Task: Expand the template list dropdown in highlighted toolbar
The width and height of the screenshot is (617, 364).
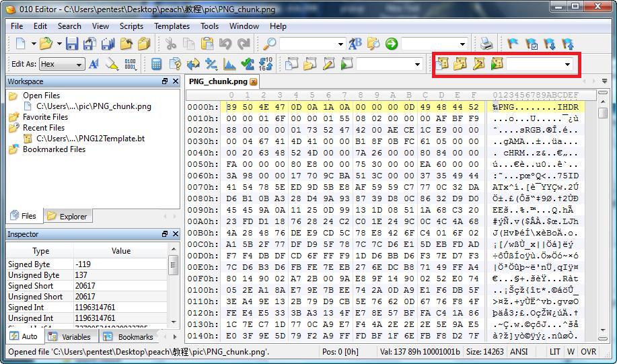Action: tap(567, 65)
